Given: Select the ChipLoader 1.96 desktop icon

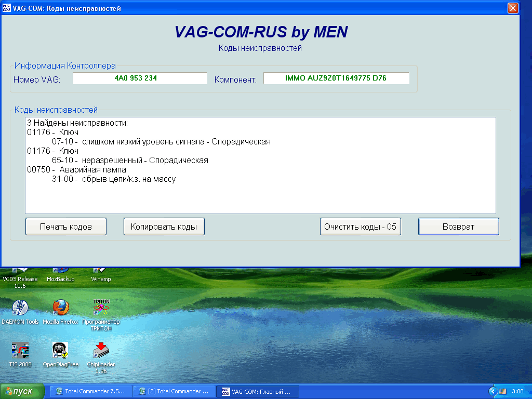Looking at the screenshot, I should point(101,357).
